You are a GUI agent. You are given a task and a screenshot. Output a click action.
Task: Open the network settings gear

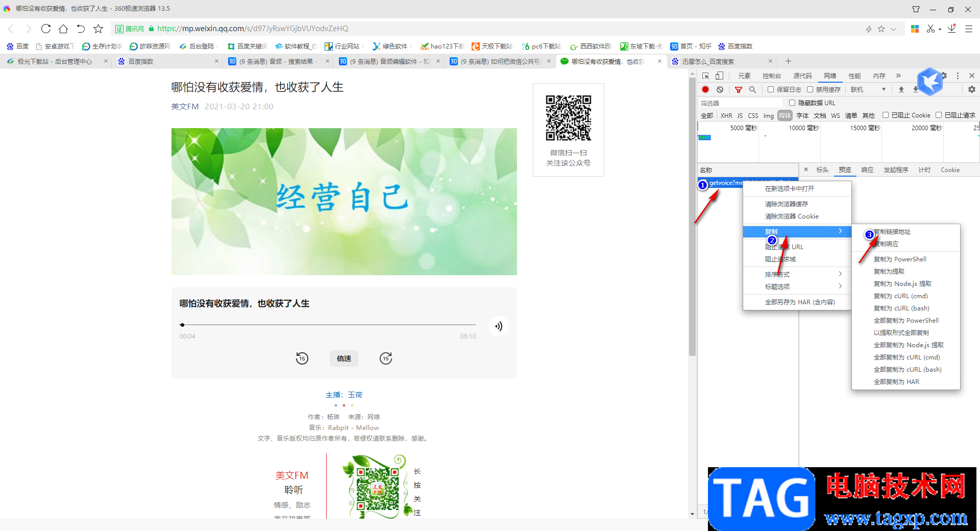point(972,89)
